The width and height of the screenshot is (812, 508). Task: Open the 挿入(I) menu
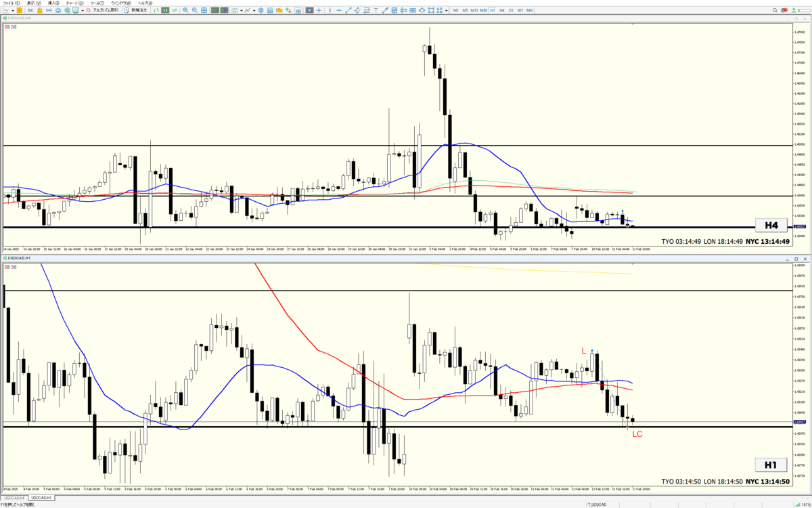(x=53, y=3)
